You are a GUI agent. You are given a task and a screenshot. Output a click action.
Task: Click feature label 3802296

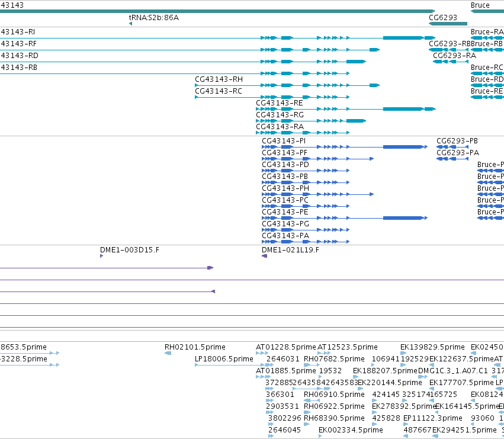284,418
